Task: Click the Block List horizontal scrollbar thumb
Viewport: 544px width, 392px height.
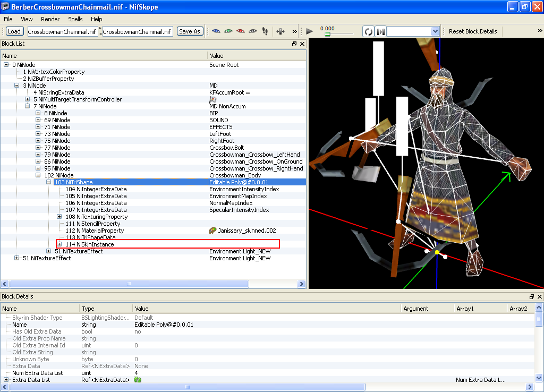Action: pos(129,284)
